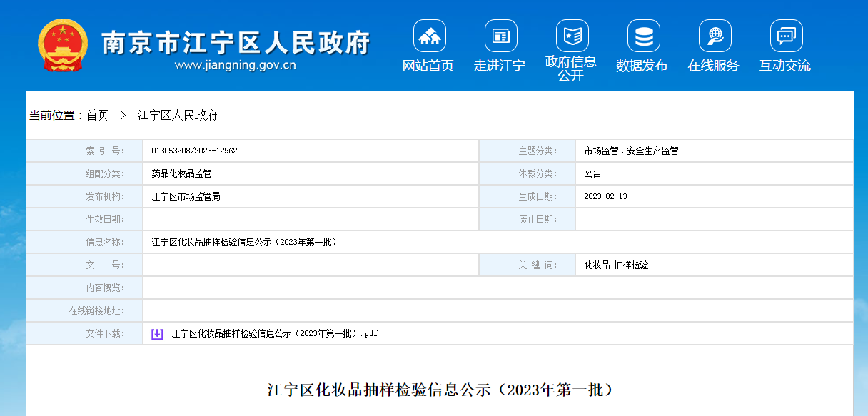Click the index number 013053208/2023-12962 cell
The image size is (868, 416).
point(194,151)
